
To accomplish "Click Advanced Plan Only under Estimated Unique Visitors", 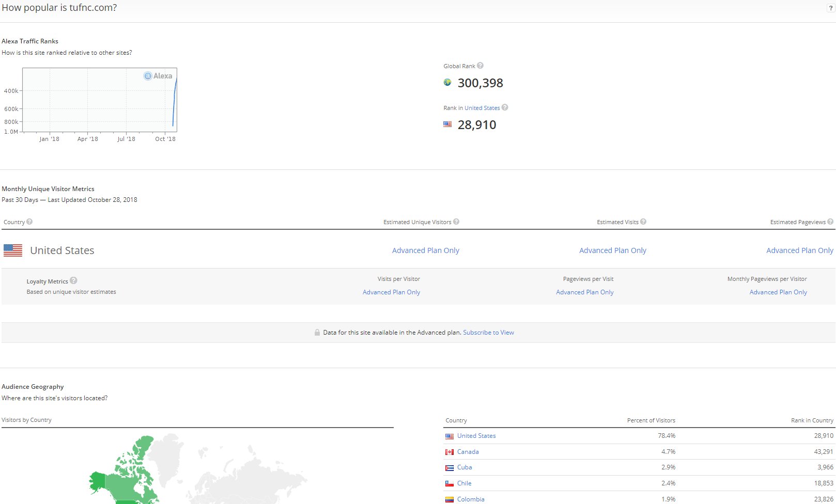I will tap(425, 250).
